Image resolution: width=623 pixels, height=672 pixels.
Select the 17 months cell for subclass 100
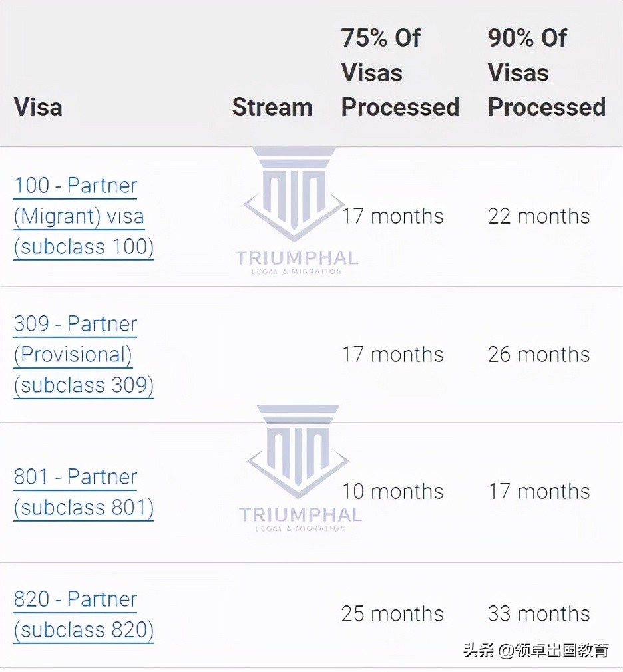pos(392,216)
